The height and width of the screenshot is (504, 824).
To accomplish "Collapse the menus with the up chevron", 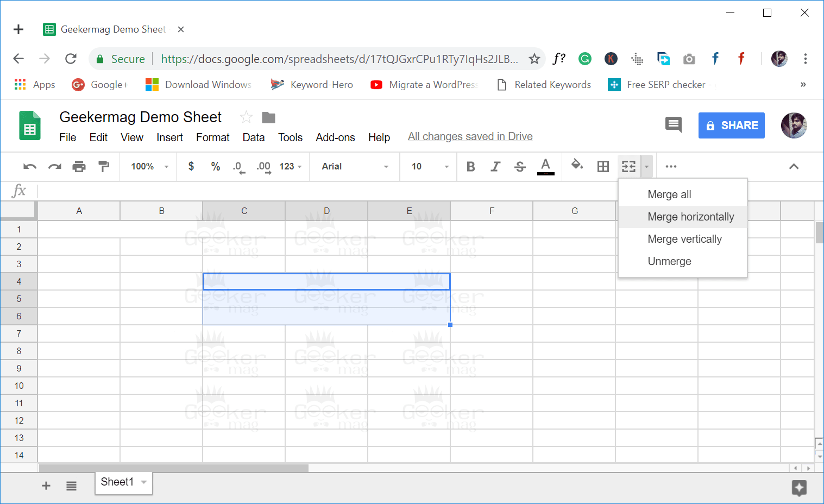I will [794, 167].
